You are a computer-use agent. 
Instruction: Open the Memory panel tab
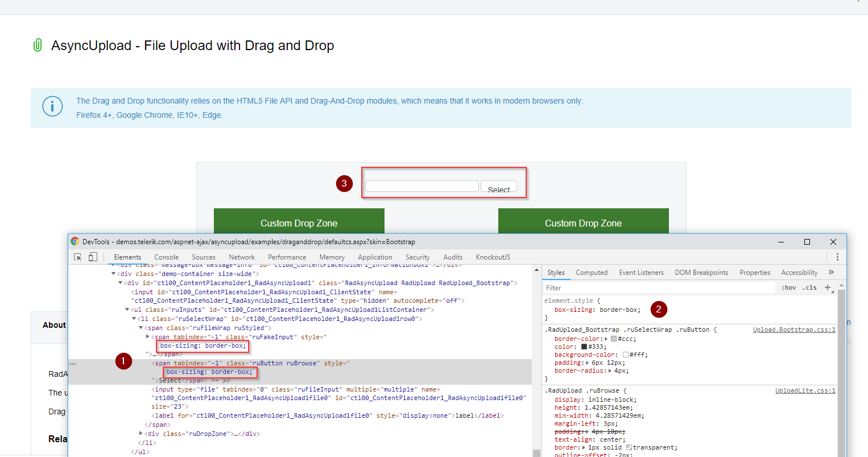pos(332,257)
